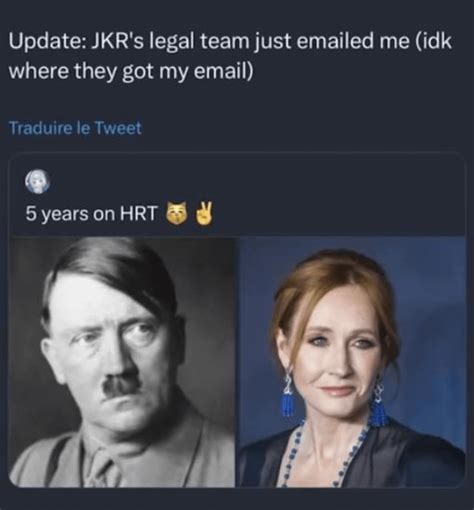Click the necktie in the left photo

click(x=104, y=468)
